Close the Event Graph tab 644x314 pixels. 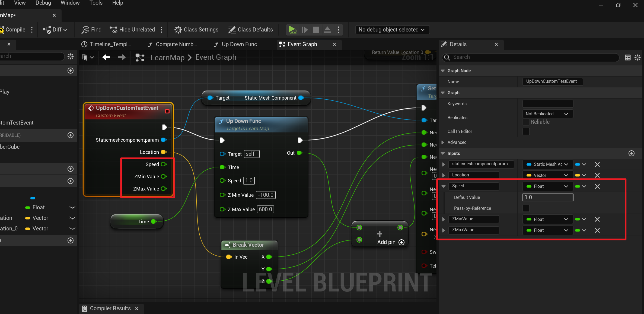coord(334,44)
